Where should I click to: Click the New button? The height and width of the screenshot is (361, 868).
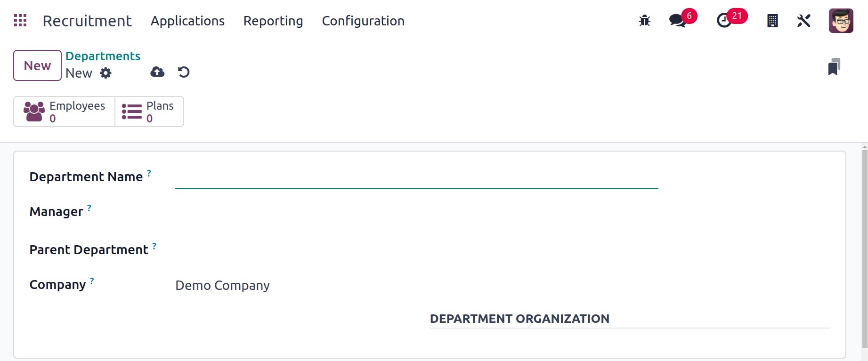click(x=37, y=65)
